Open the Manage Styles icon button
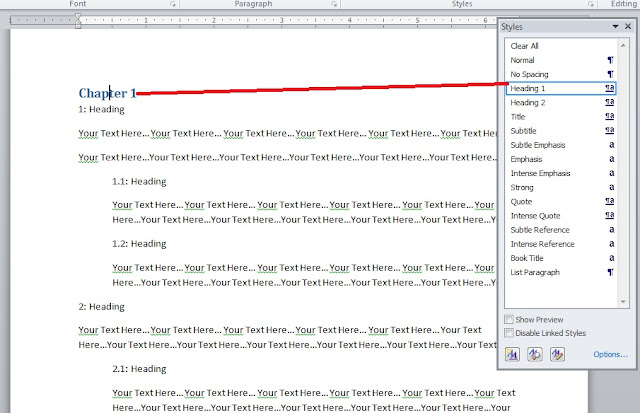The image size is (640, 413). click(558, 354)
